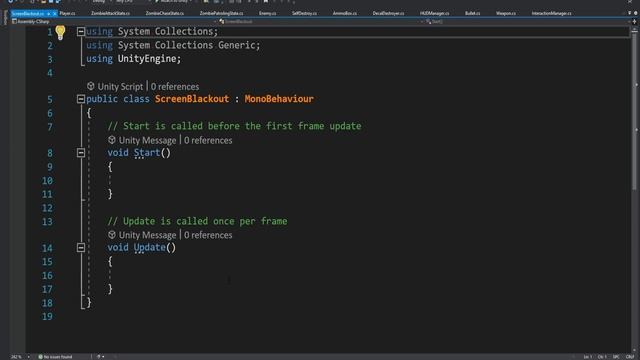Select the InteractionManager.cs tab
Viewport: 640px width, 360px height.
coord(551,13)
